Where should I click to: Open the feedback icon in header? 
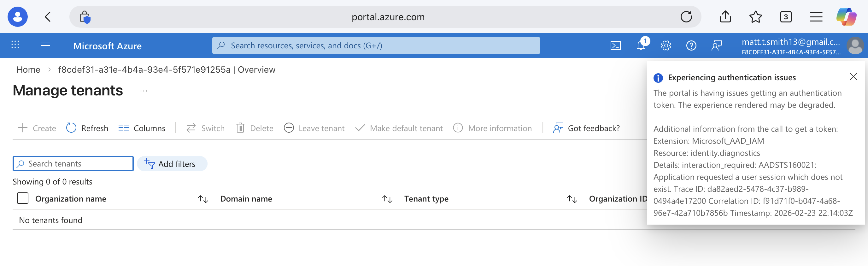point(716,45)
